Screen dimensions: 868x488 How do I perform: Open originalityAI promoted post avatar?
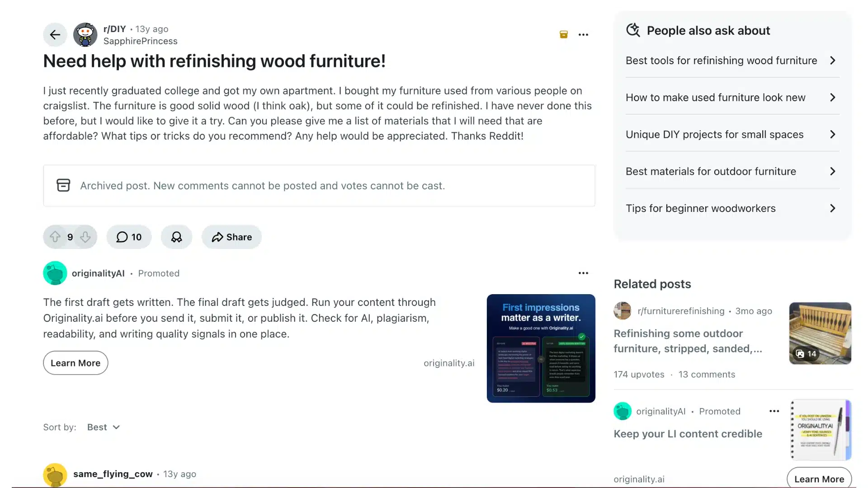coord(55,273)
